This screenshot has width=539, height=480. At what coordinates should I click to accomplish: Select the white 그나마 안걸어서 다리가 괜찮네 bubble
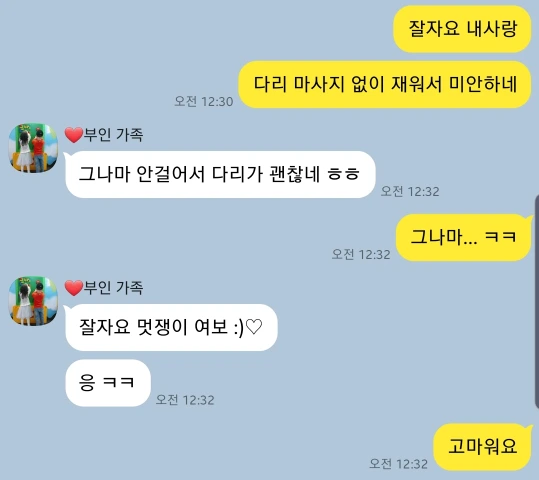click(x=220, y=174)
